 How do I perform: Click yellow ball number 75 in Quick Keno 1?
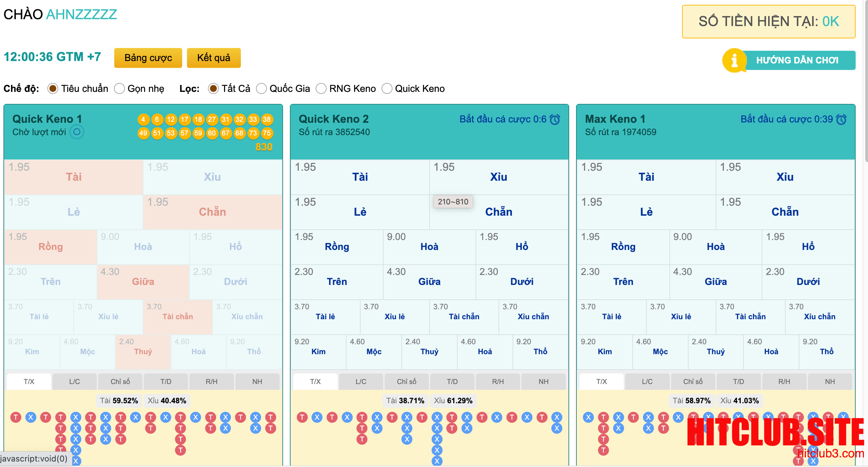click(x=267, y=133)
